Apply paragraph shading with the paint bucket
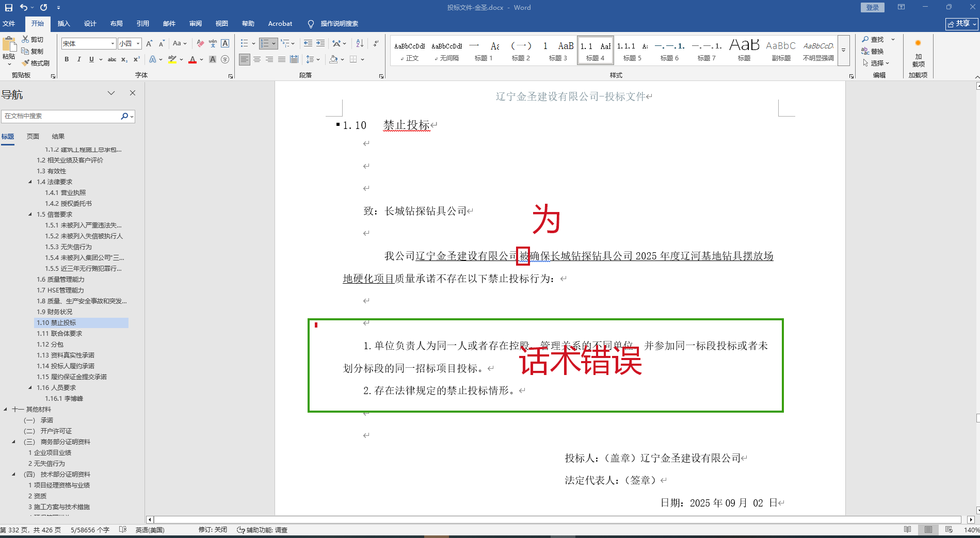The height and width of the screenshot is (538, 980). tap(333, 60)
